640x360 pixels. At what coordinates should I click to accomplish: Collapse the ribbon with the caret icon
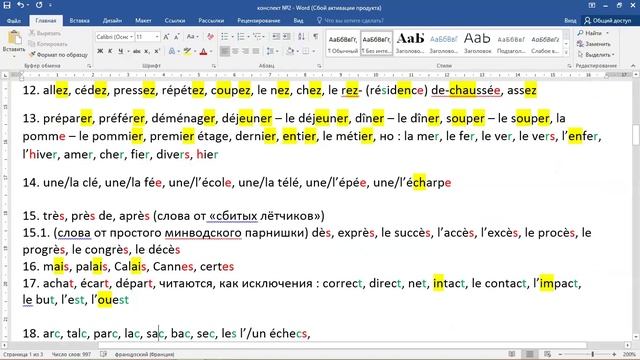click(633, 66)
